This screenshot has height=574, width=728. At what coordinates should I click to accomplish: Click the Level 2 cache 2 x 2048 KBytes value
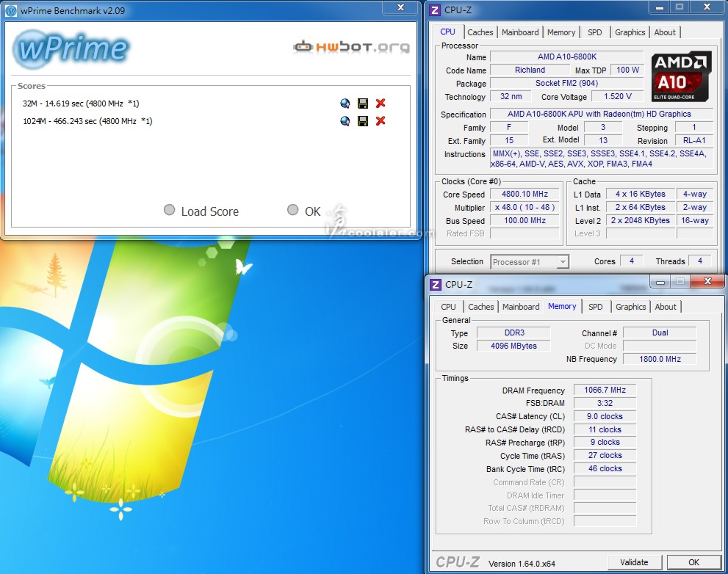(641, 220)
